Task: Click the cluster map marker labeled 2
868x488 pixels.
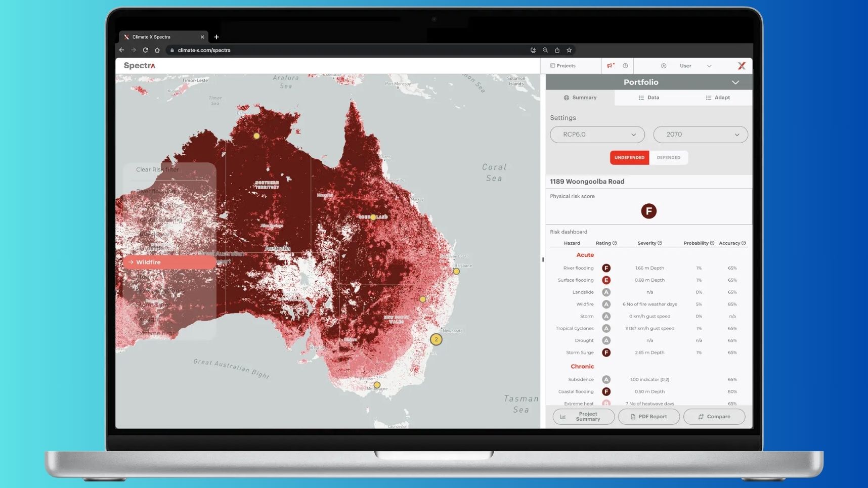Action: tap(436, 339)
